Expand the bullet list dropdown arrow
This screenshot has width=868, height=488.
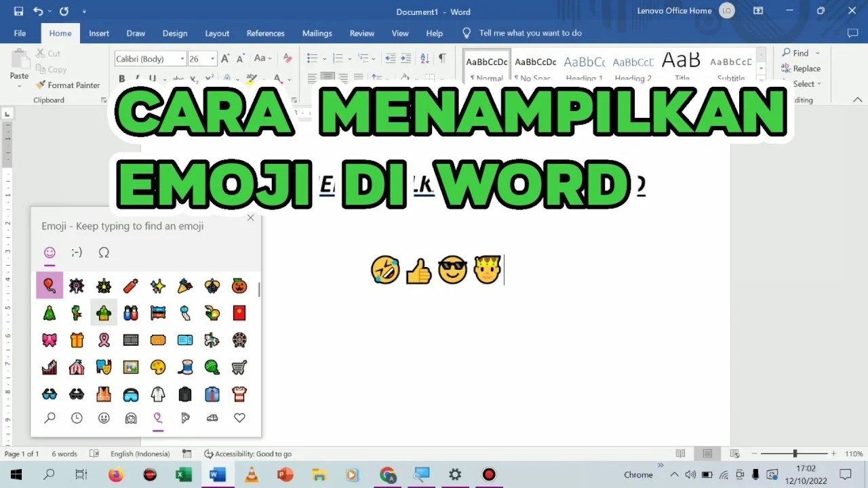coord(324,59)
